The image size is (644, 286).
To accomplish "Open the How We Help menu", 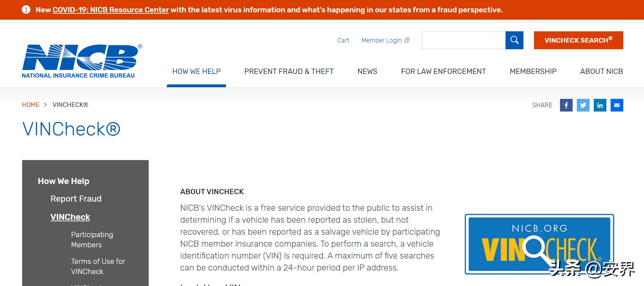I will tap(197, 71).
